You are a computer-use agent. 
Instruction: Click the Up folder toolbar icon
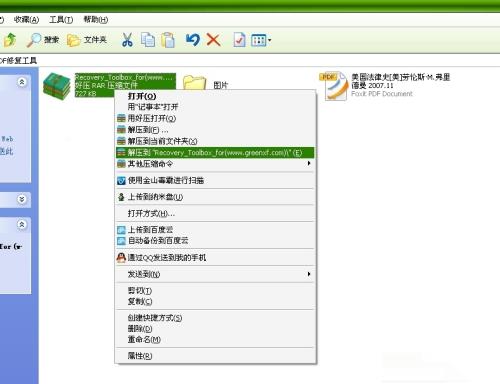(x=10, y=40)
